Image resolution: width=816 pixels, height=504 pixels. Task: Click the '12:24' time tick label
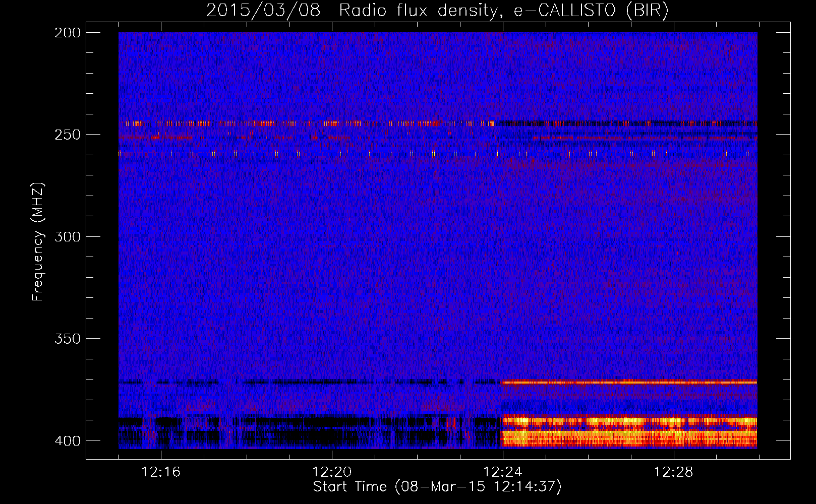pyautogui.click(x=503, y=472)
